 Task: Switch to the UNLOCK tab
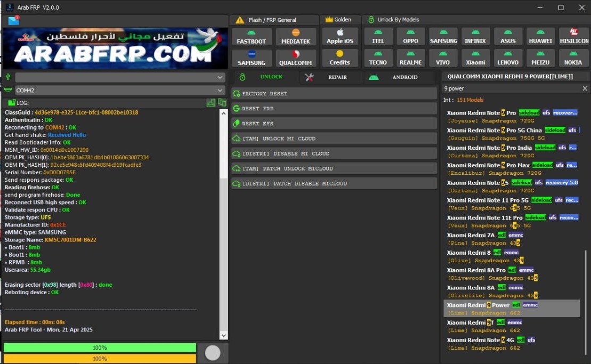266,77
